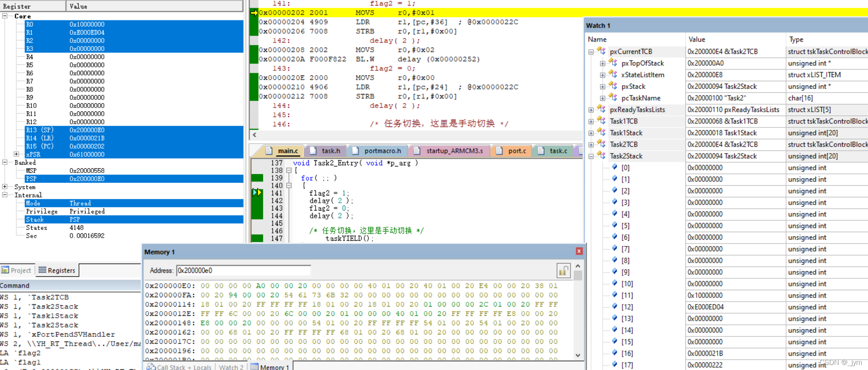Switch to the Project panel tab

[x=17, y=270]
